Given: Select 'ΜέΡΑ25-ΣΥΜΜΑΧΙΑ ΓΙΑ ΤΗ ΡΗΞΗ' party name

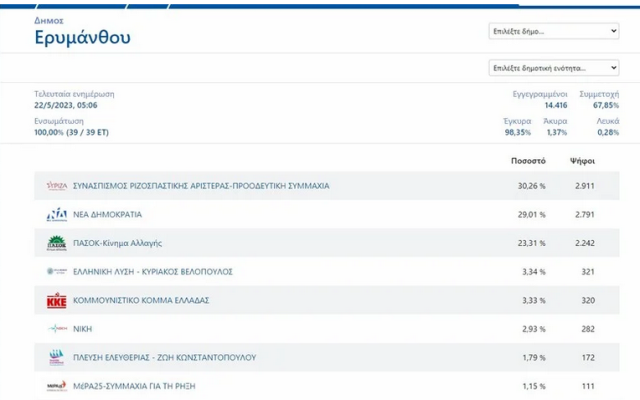Looking at the screenshot, I should coord(134,386).
